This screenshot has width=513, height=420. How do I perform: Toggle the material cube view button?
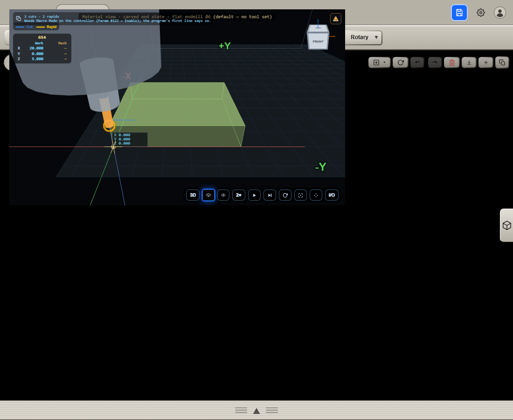[208, 195]
